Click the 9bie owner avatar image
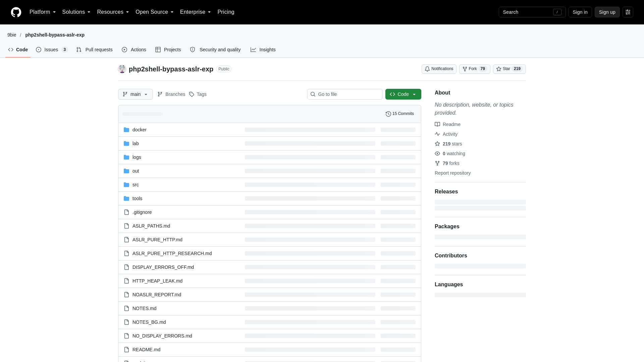644x362 pixels. coord(122,69)
